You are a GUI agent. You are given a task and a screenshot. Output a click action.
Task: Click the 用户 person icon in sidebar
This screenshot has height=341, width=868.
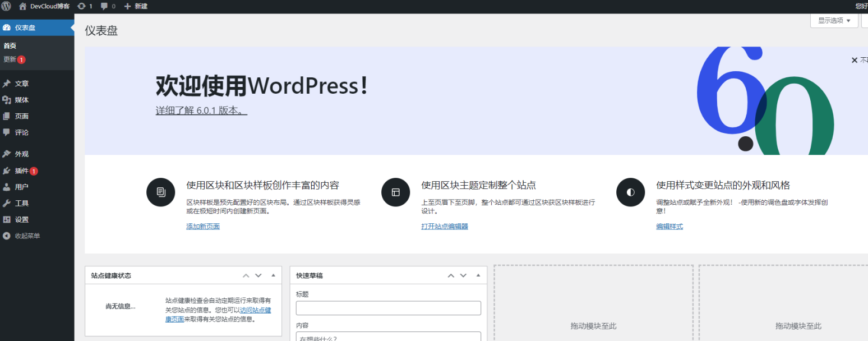(x=7, y=187)
